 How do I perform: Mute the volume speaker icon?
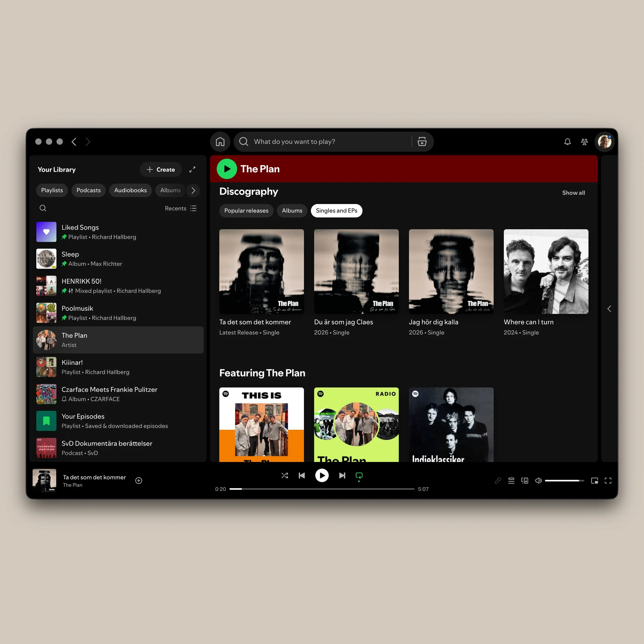(538, 480)
